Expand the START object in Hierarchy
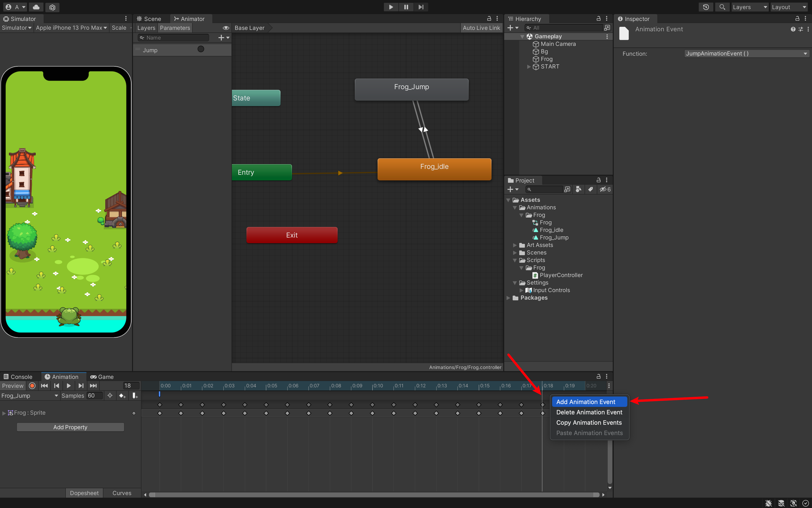The width and height of the screenshot is (812, 508). coord(529,67)
